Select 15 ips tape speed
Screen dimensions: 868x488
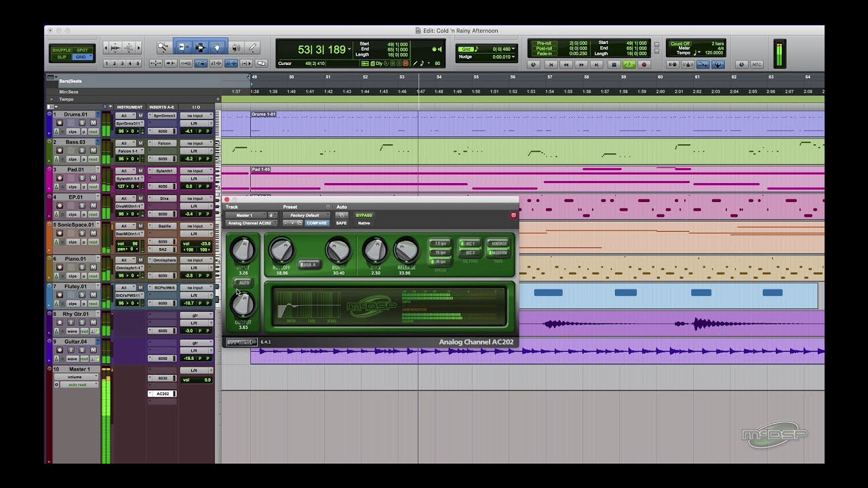coord(440,253)
